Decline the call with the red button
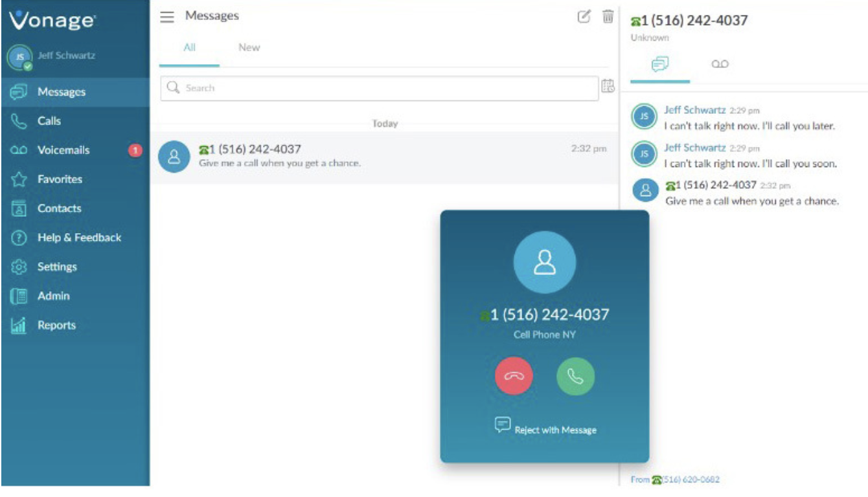Viewport: 868px width, 497px height. [x=514, y=376]
